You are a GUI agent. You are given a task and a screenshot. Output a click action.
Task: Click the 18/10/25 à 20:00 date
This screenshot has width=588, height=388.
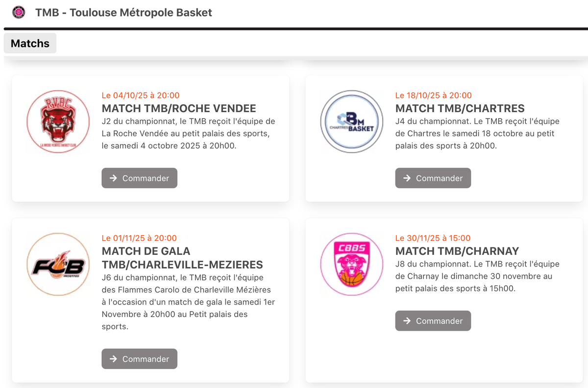coord(434,96)
